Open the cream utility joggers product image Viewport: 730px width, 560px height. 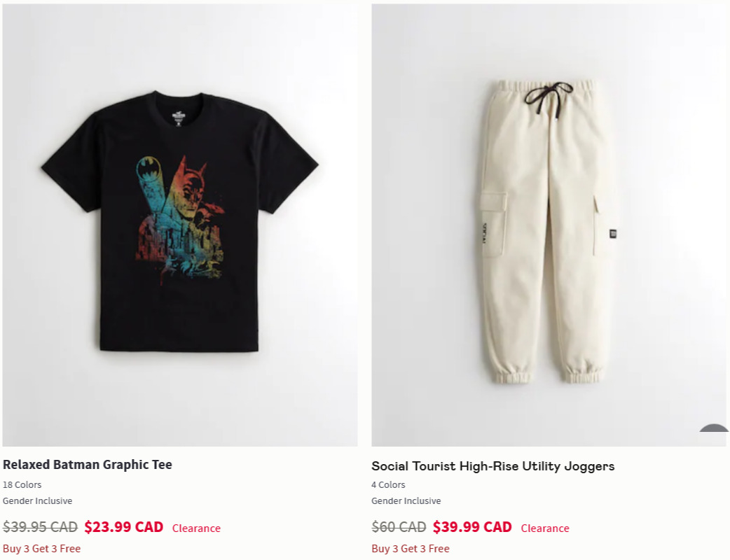(549, 225)
